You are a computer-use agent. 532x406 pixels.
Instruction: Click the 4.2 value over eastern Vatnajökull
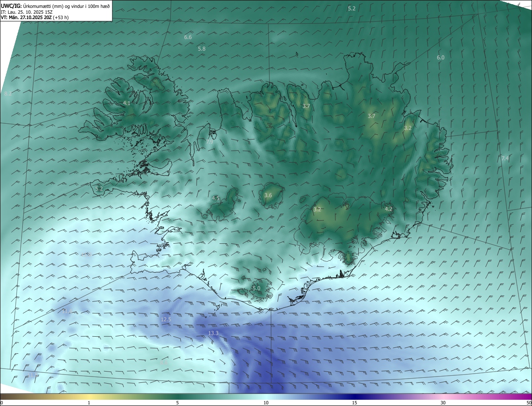click(389, 209)
